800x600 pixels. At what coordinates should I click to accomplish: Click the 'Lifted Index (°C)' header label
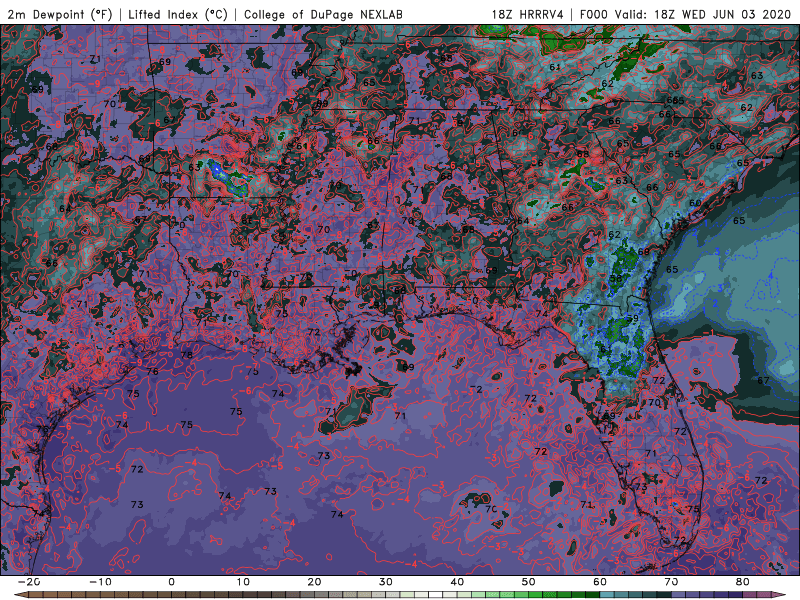click(178, 14)
